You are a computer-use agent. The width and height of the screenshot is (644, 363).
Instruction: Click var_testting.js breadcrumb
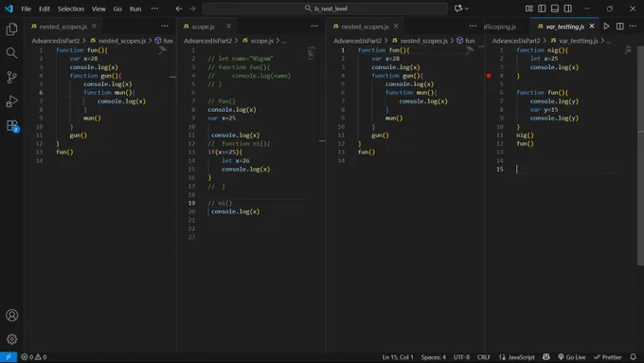coord(574,41)
